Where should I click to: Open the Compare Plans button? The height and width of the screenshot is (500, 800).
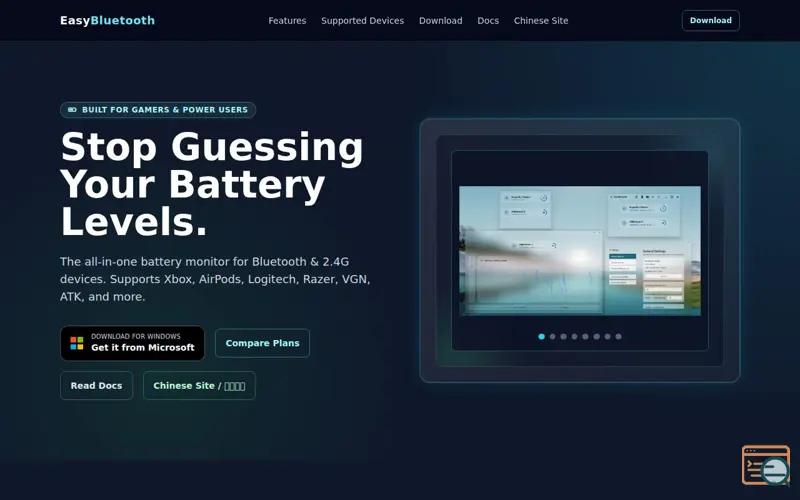click(x=262, y=343)
